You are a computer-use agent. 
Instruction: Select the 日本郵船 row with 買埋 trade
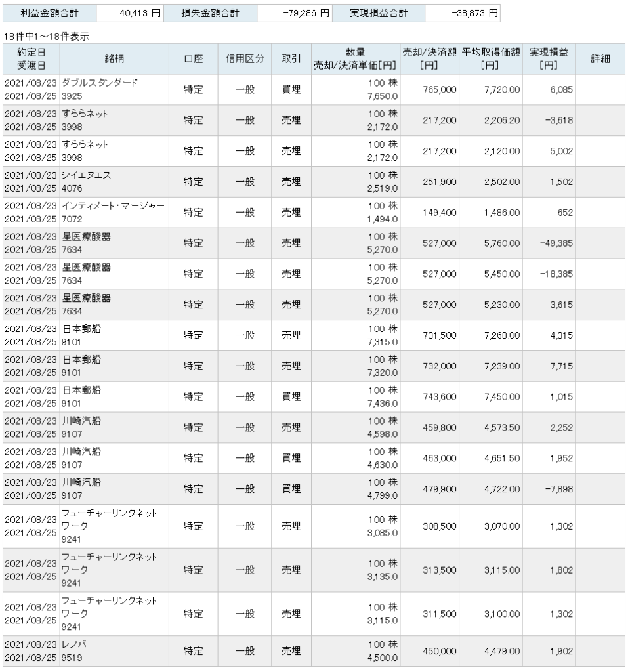(x=314, y=397)
